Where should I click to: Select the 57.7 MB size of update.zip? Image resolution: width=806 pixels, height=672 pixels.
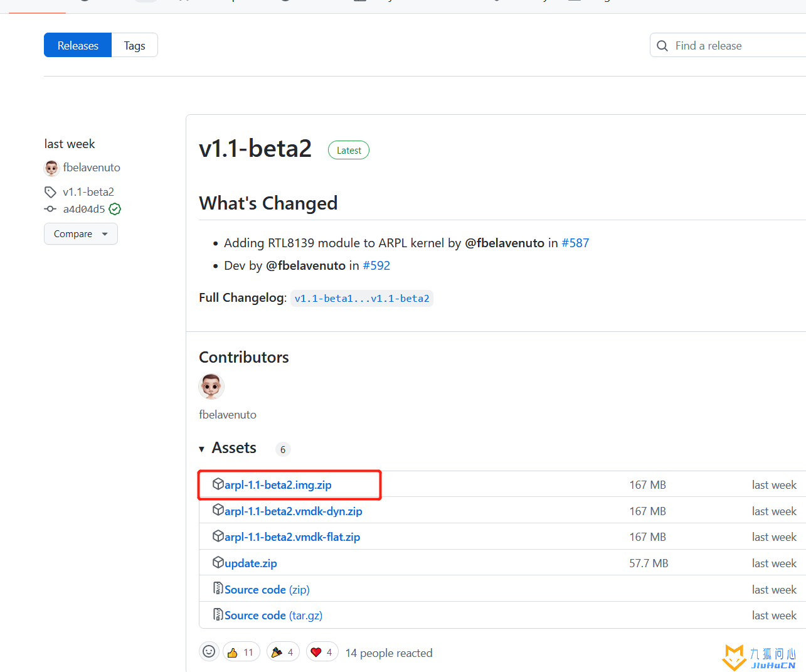tap(649, 563)
